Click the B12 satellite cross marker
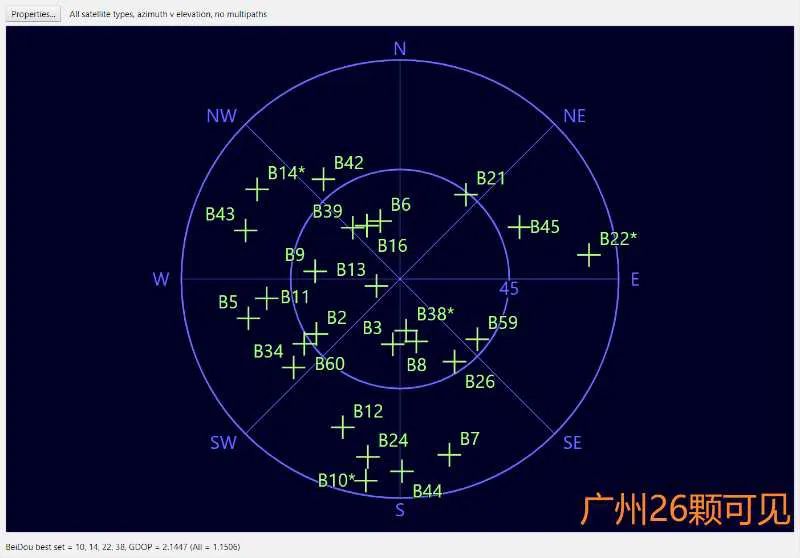The image size is (800, 558). coord(343,427)
